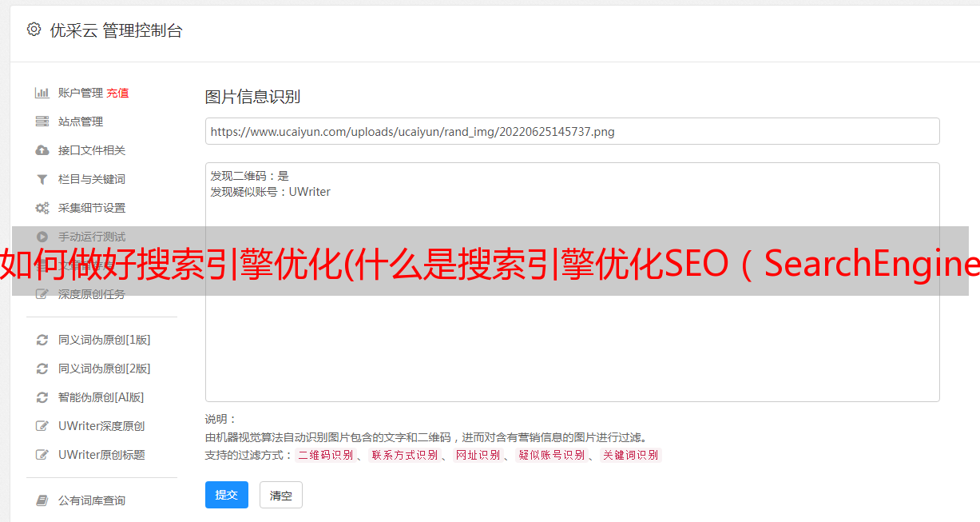
Task: Click the edit icon for UWriter深度原创
Action: point(42,426)
